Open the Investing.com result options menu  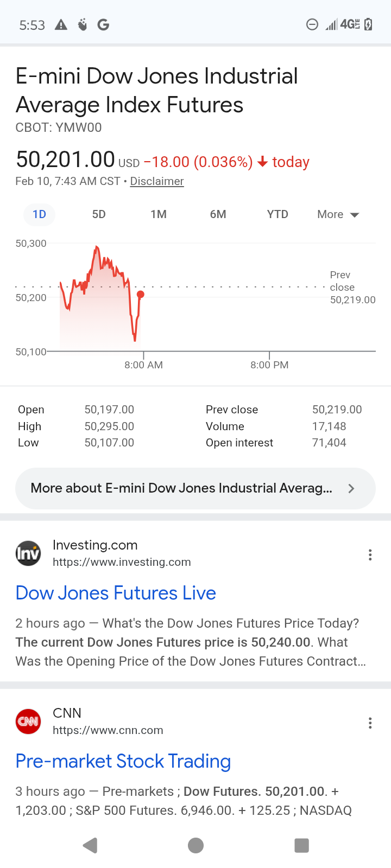coord(370,554)
